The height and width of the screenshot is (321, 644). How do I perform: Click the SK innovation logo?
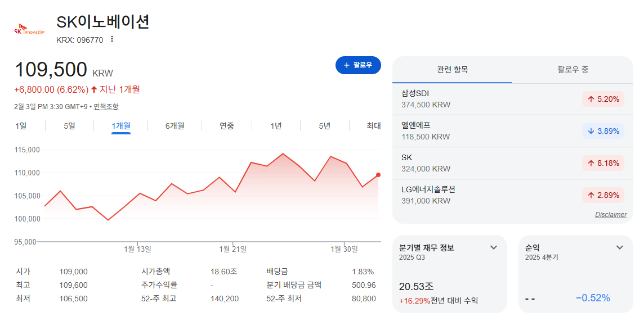[30, 30]
